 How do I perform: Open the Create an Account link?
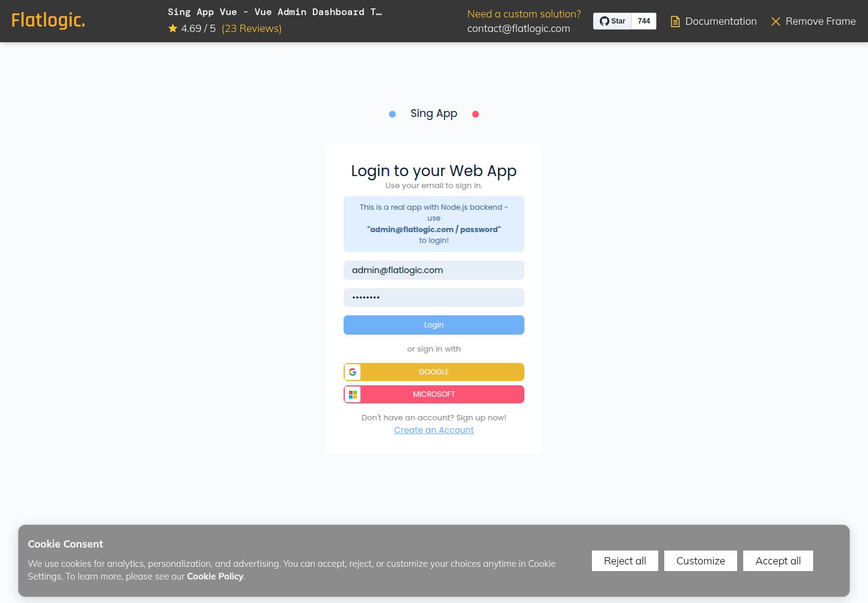(x=434, y=430)
